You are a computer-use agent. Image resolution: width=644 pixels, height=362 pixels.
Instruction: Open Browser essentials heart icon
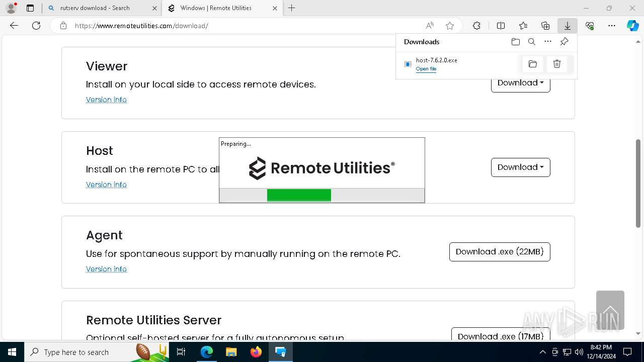click(x=590, y=26)
